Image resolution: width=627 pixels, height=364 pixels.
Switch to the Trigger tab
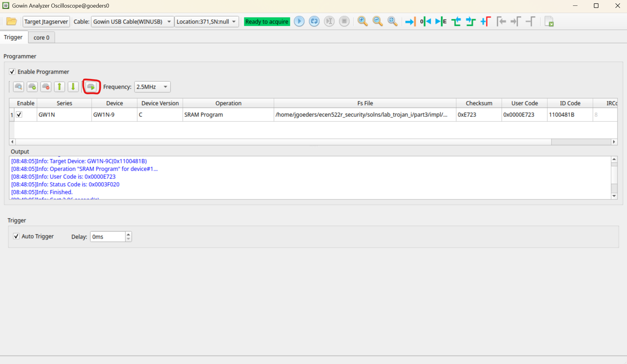click(x=13, y=37)
